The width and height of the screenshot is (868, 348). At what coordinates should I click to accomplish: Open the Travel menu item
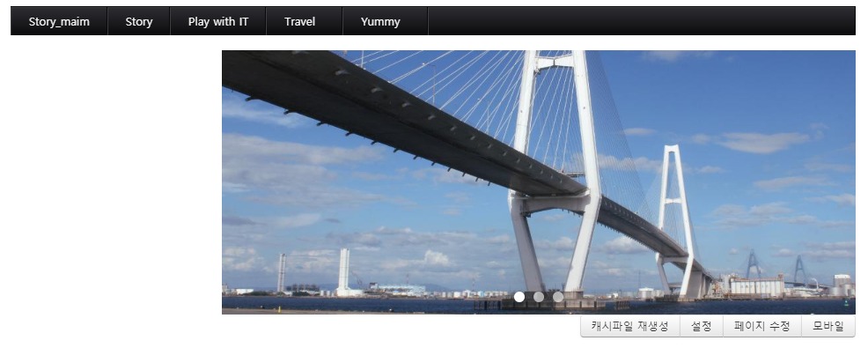click(300, 22)
